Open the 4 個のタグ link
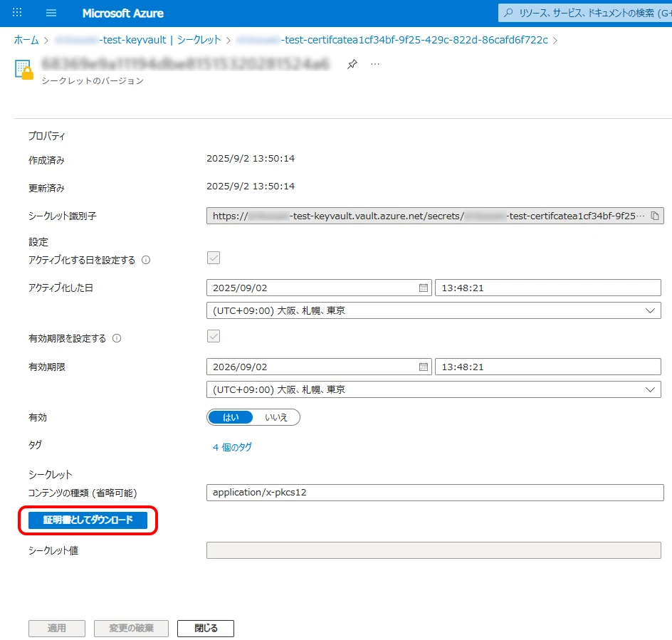 232,447
